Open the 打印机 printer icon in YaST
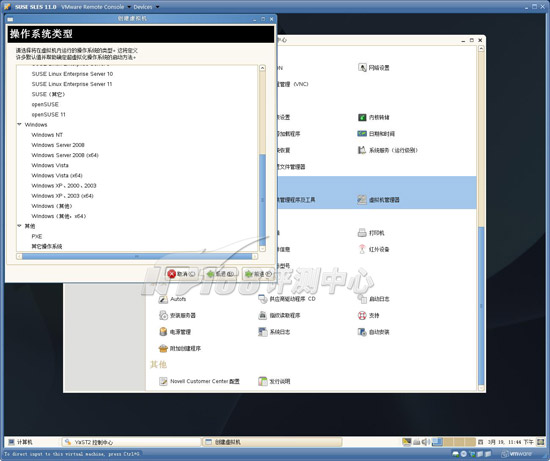This screenshot has width=550, height=461. (x=362, y=233)
